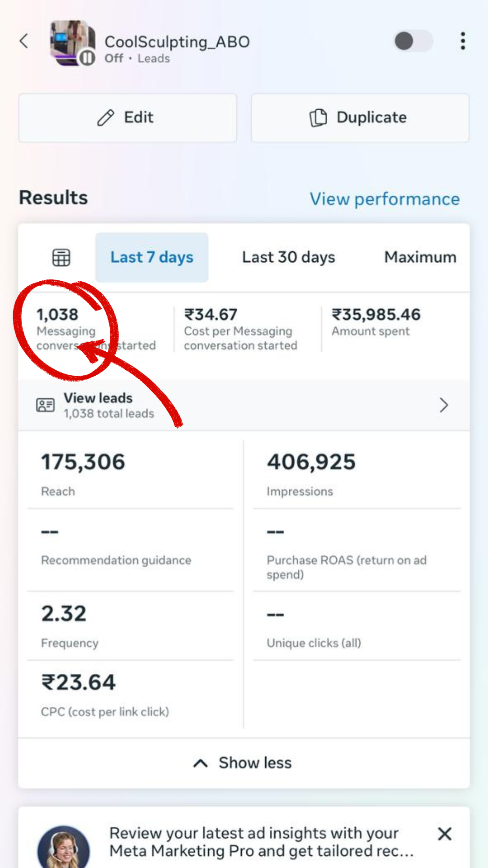Collapse metrics with Show less
Screen dimensions: 488x868
pyautogui.click(x=255, y=763)
